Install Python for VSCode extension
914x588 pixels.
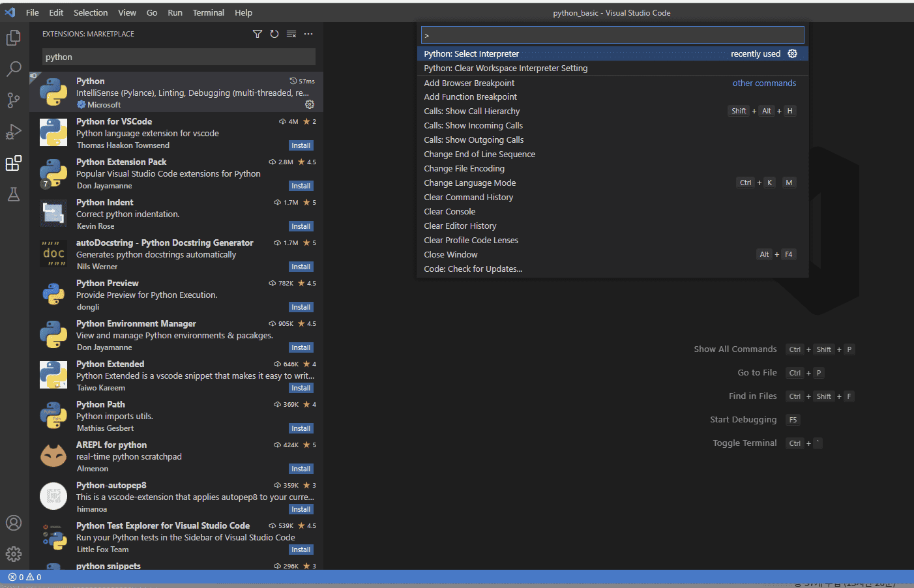301,145
